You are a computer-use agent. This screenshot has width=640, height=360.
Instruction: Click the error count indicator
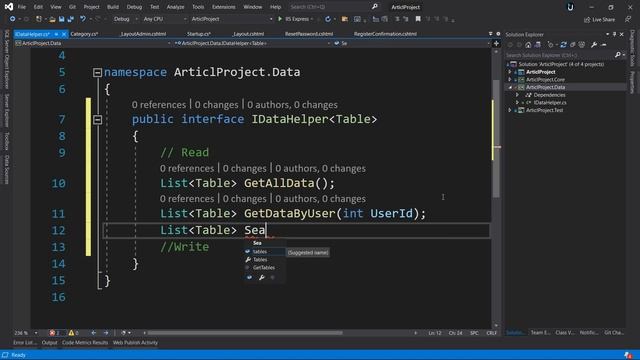pyautogui.click(x=55, y=333)
